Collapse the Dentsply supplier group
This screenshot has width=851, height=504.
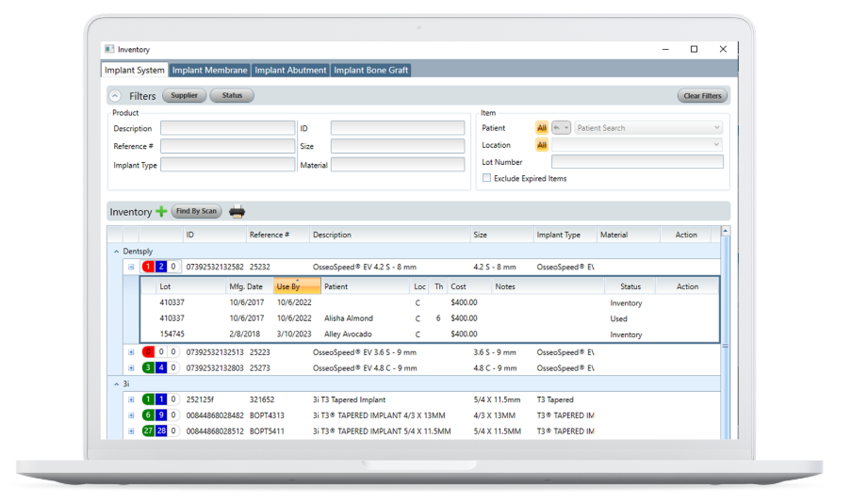tap(117, 252)
